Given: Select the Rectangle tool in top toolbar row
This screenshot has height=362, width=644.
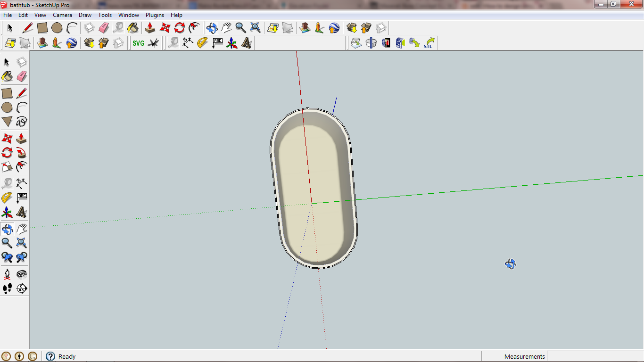Looking at the screenshot, I should (x=42, y=27).
